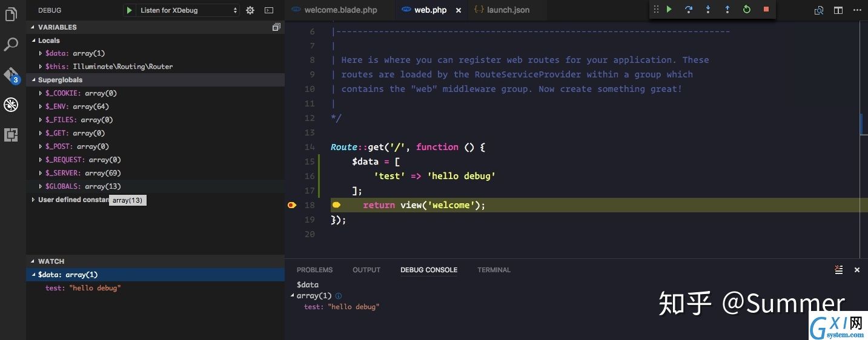Viewport: 868px width, 340px height.
Task: Click line number 15 in the gutter
Action: coord(310,162)
